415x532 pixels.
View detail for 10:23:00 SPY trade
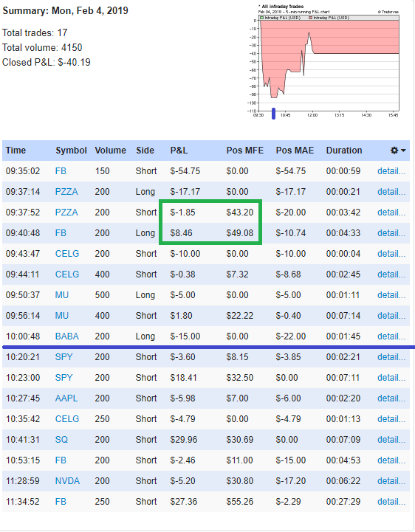pyautogui.click(x=391, y=378)
